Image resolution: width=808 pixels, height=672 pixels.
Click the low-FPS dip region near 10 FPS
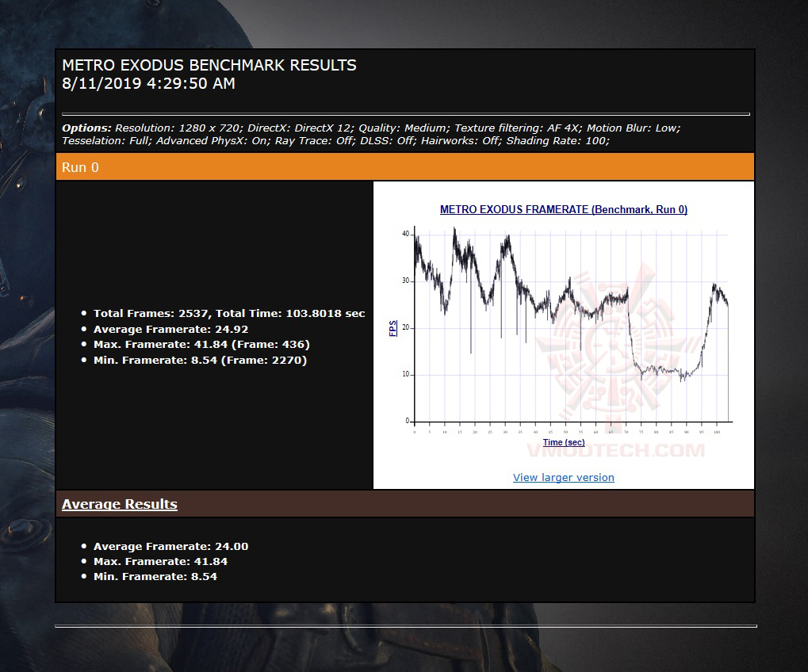point(664,370)
